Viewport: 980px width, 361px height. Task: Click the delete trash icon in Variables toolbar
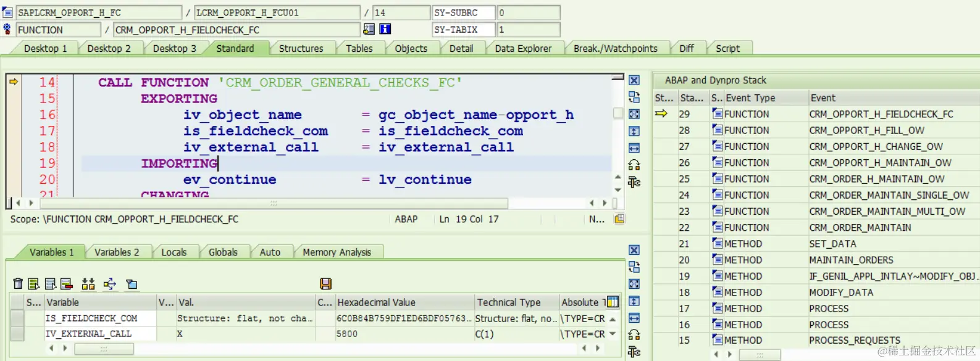[x=18, y=284]
